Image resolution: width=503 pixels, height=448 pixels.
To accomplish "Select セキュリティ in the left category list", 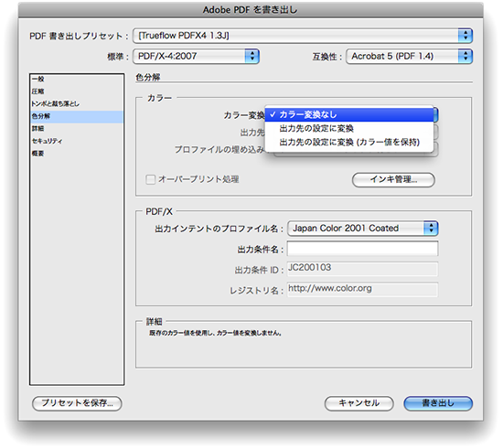I will (76, 141).
